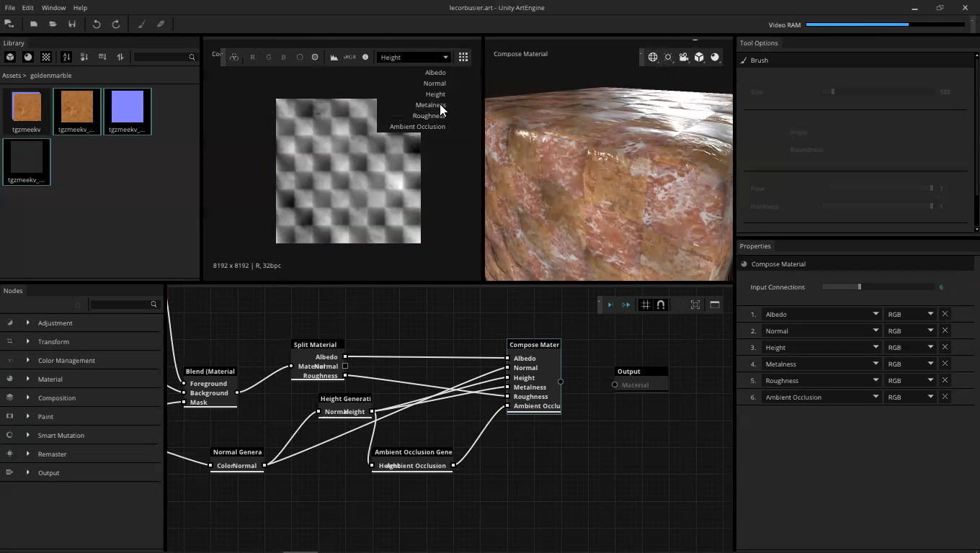Screen dimensions: 980x553
Task: Expand the Smart Mutation node category
Action: pyautogui.click(x=28, y=435)
